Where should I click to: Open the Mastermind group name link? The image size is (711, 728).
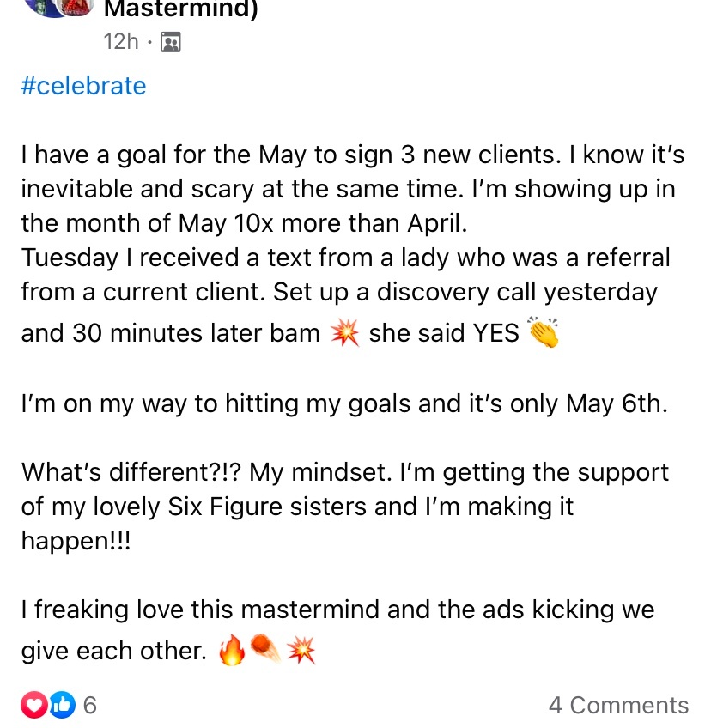[180, 10]
